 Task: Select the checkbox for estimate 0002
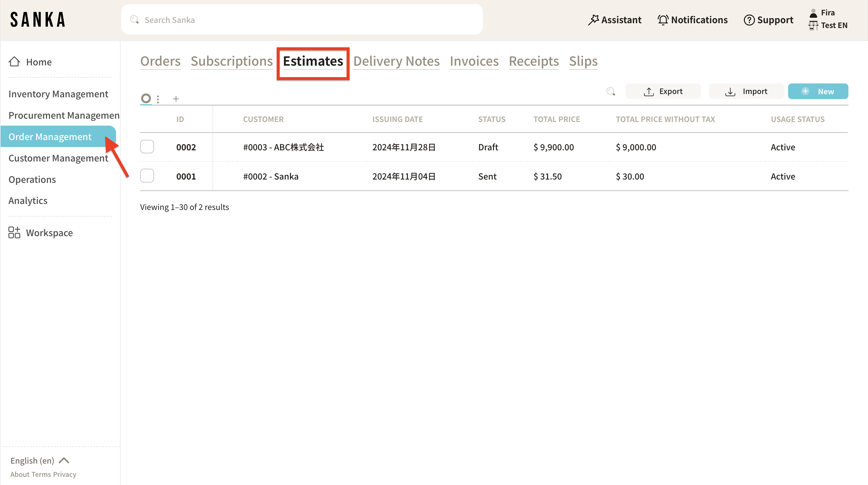147,147
